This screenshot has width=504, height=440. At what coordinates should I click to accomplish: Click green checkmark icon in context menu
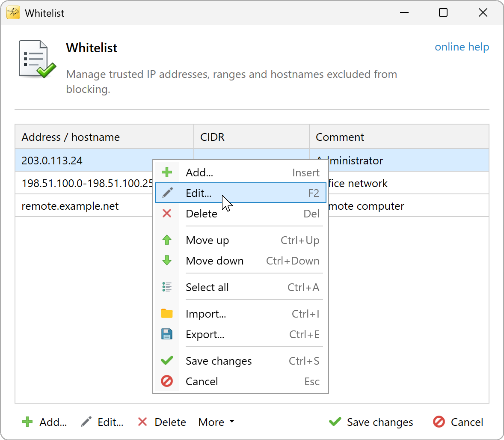pos(167,360)
